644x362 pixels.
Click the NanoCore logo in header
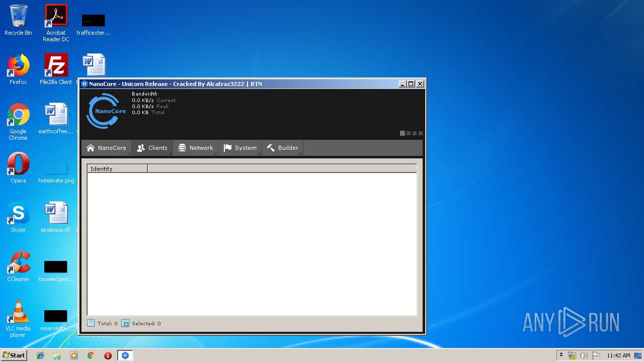pos(106,111)
